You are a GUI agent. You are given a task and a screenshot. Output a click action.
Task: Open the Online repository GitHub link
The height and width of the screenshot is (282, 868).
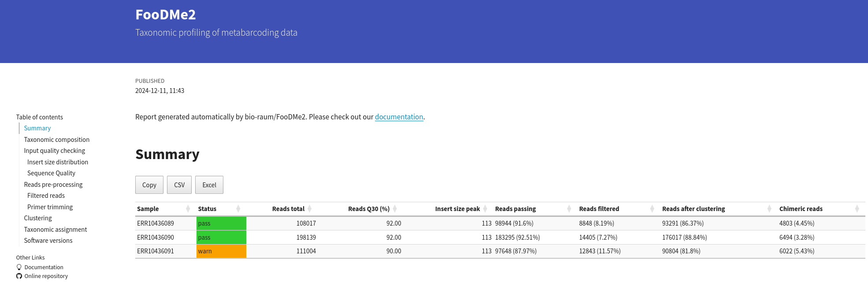pos(46,276)
